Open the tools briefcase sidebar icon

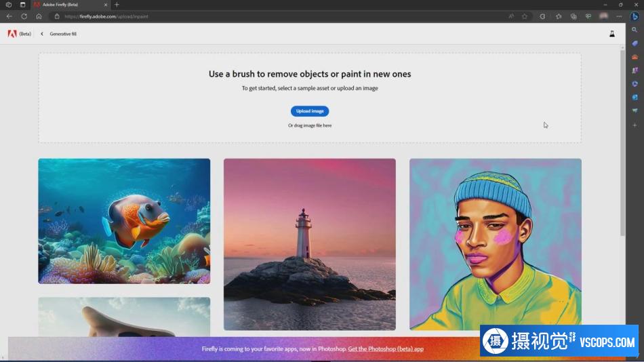pyautogui.click(x=635, y=57)
